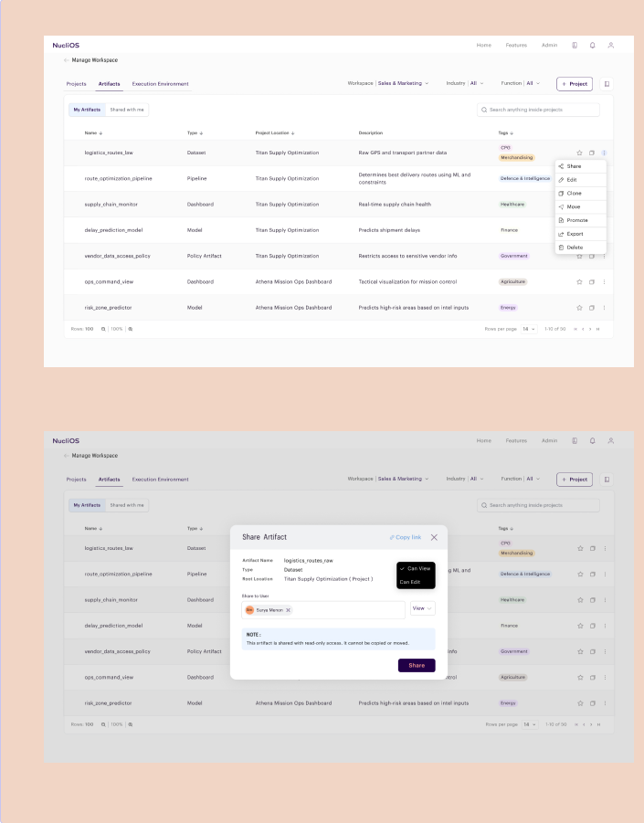Click the clone icon for vendor_data_access_policy behind the Share Artifact dialog
Image resolution: width=644 pixels, height=823 pixels.
(x=593, y=651)
